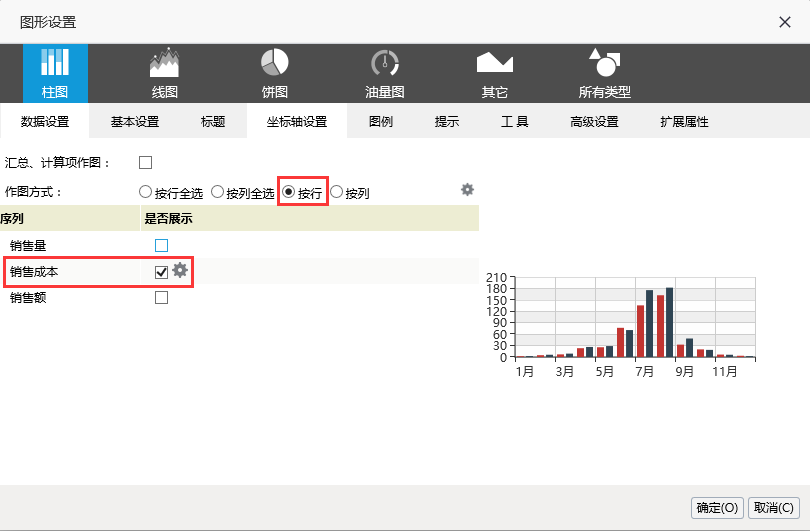Switch to the 提示 tab
The image size is (810, 531).
tap(447, 121)
